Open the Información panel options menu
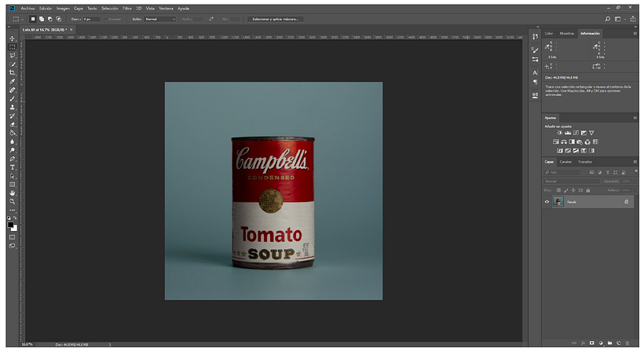Viewport: 644px width, 352px height. [635, 33]
